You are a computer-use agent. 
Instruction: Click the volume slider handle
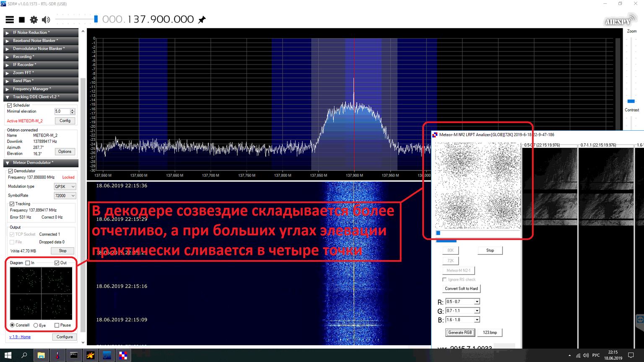[96, 19]
